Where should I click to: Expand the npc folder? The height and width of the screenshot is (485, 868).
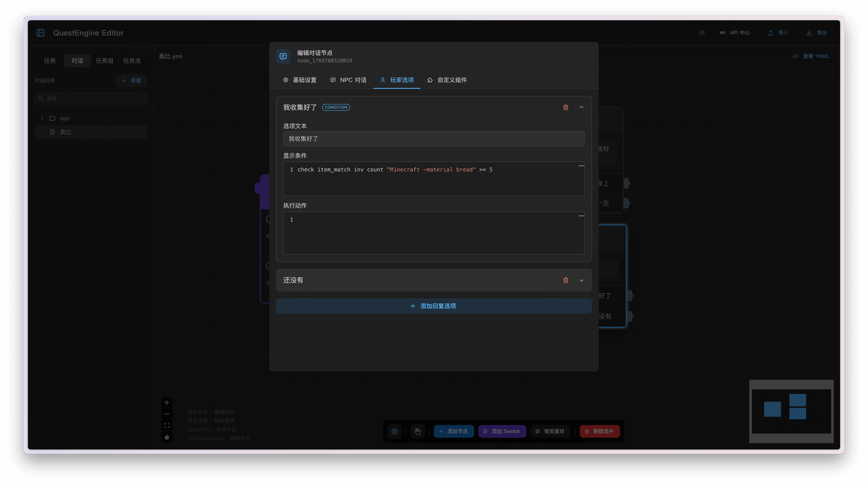(x=42, y=118)
